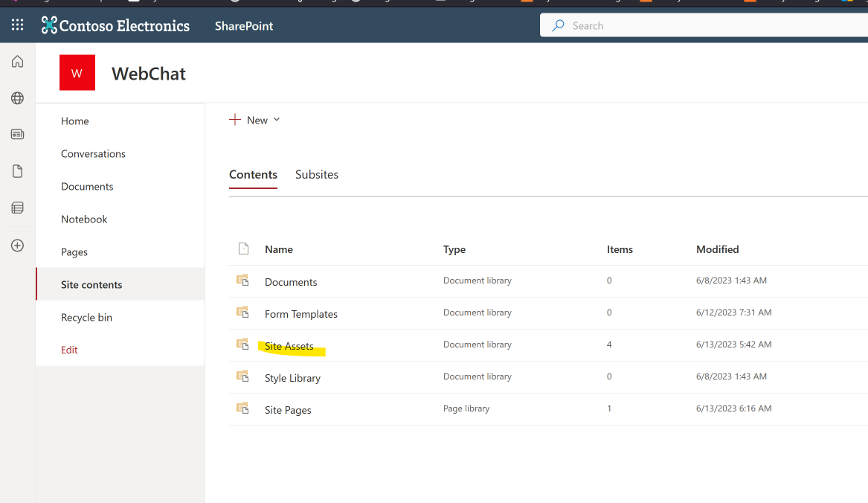Switch to the Subsites tab
Screen dimensions: 868x503
pos(317,175)
